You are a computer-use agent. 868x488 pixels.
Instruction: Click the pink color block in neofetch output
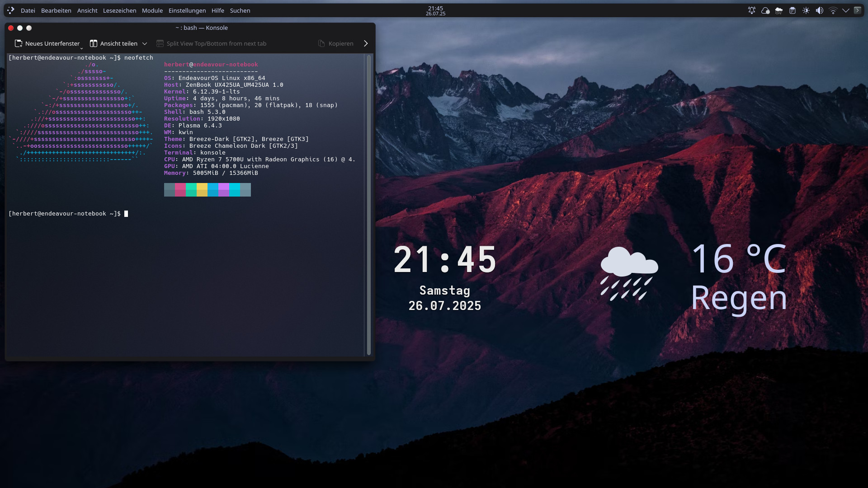[x=180, y=190]
